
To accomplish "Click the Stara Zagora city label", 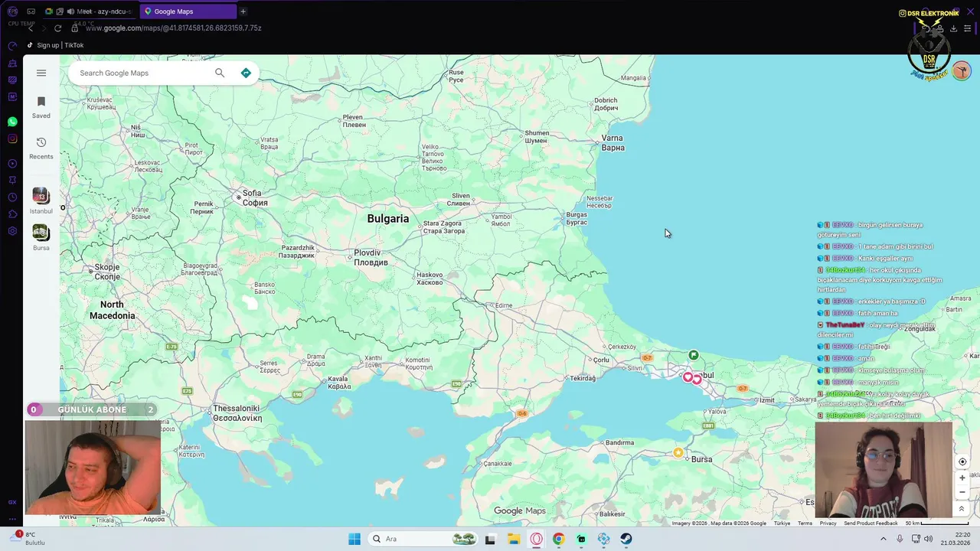I will click(443, 227).
